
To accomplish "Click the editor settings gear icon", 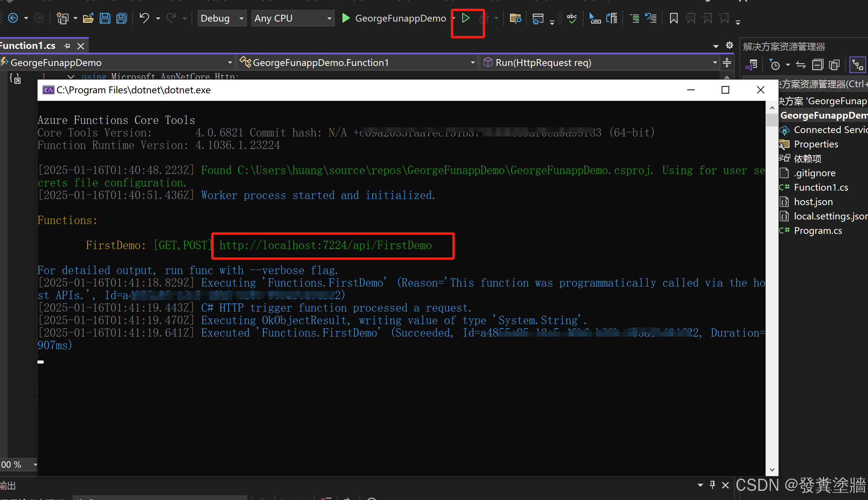I will (x=729, y=45).
